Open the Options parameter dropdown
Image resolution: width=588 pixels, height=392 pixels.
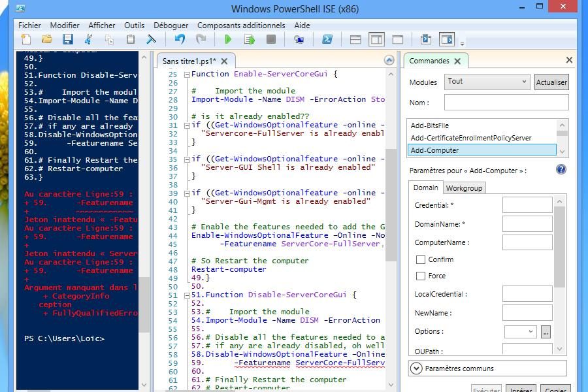coord(520,332)
